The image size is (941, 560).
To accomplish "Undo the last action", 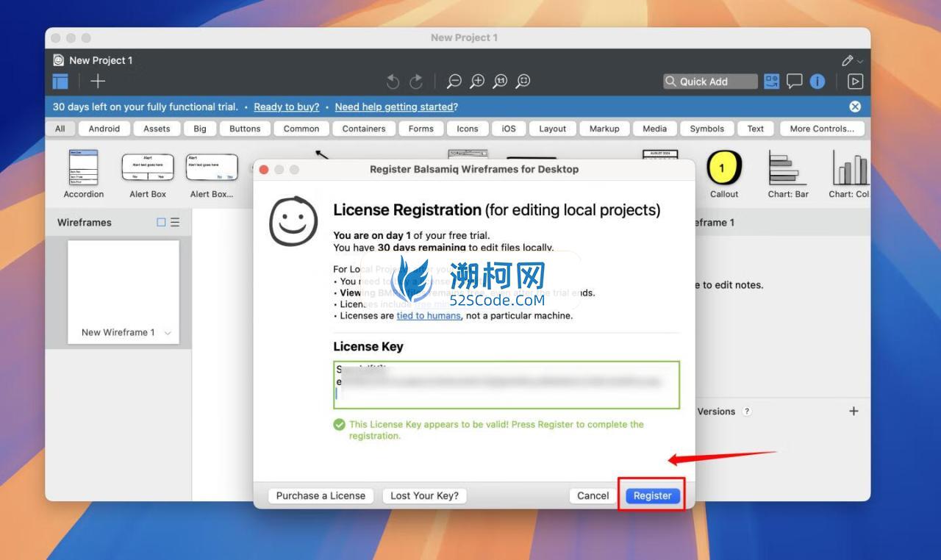I will pyautogui.click(x=393, y=82).
